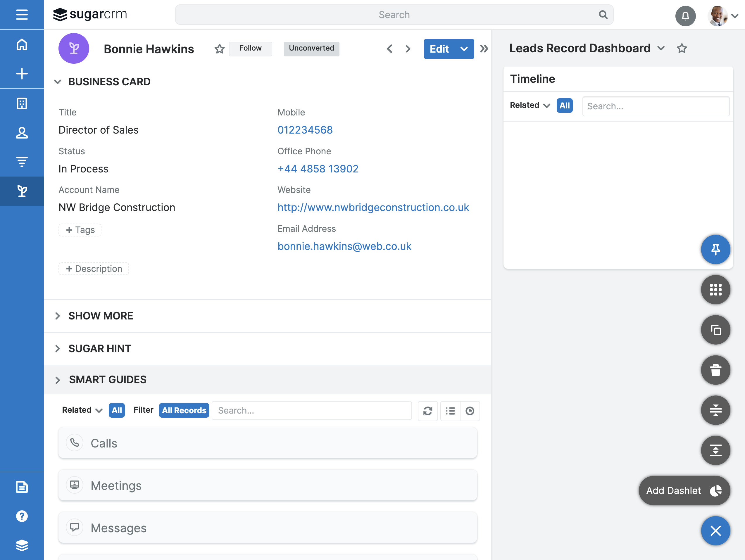The width and height of the screenshot is (745, 560).
Task: Open Leads module sprout icon in sidebar
Action: click(22, 191)
